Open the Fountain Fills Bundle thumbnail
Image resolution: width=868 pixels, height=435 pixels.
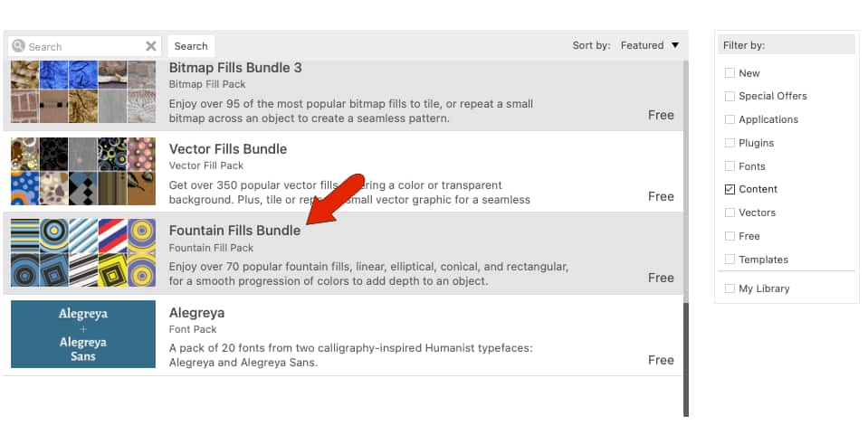tap(83, 253)
